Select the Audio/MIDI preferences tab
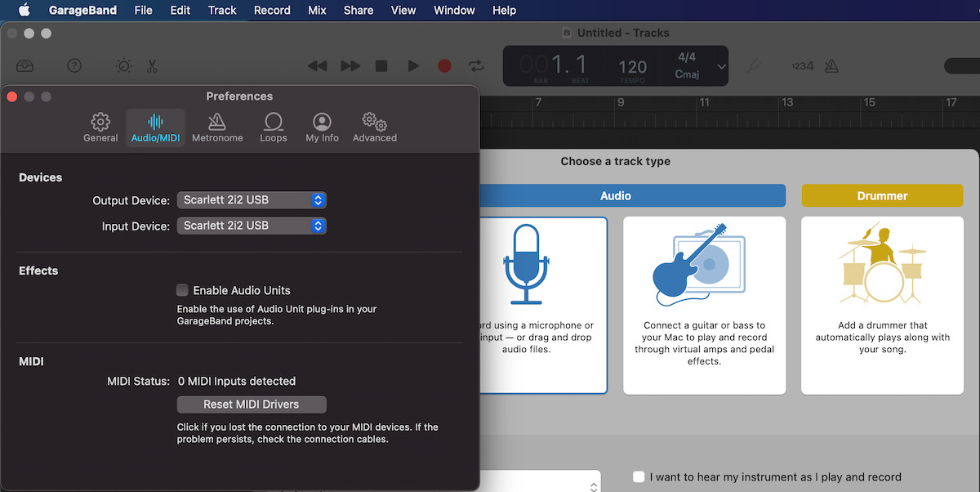980x492 pixels. point(155,128)
